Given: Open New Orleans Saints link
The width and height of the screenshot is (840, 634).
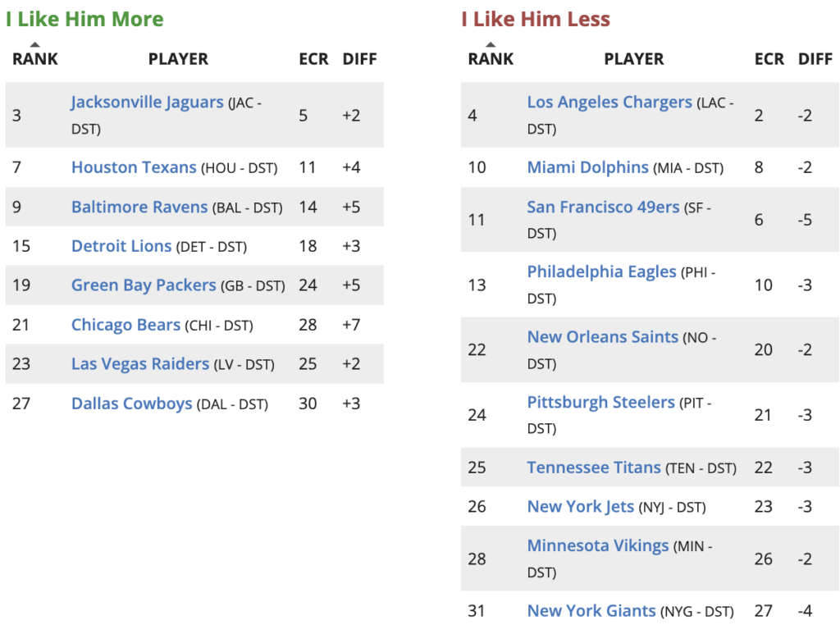Looking at the screenshot, I should click(602, 337).
